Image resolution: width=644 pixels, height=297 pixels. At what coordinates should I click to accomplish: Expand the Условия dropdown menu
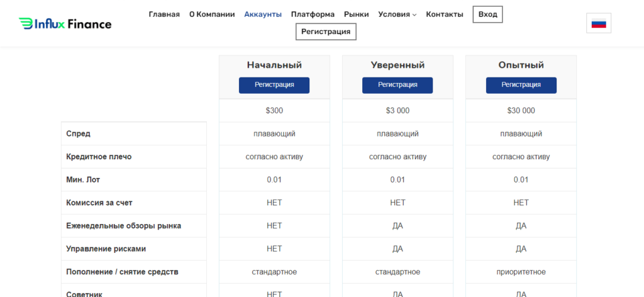397,14
